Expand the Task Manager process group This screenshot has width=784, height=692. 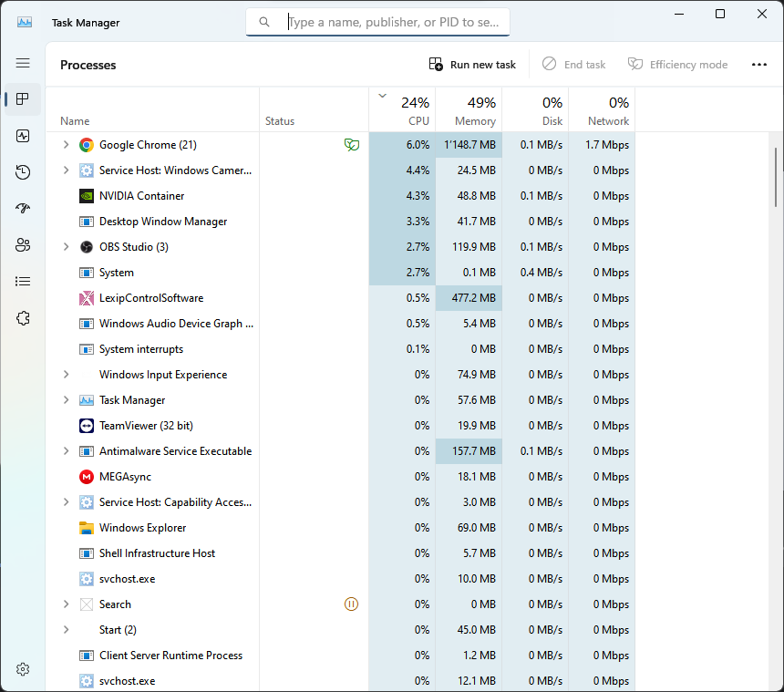pos(66,400)
